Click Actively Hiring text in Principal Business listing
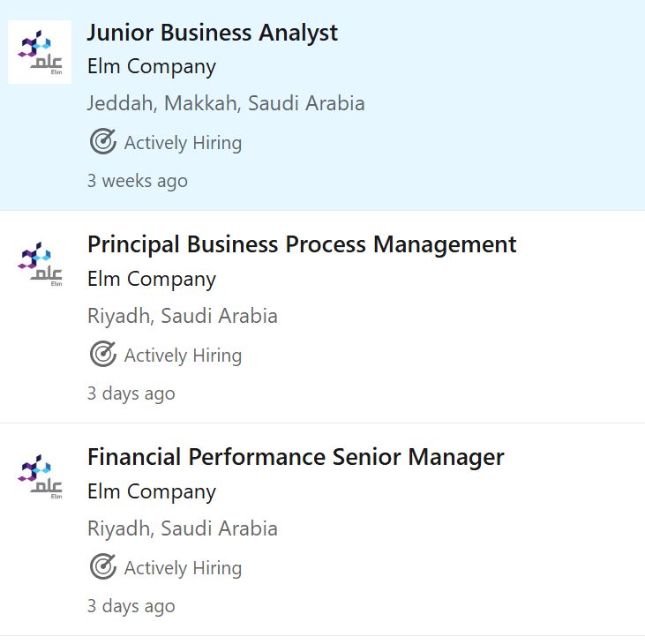645x644 pixels. click(x=183, y=356)
